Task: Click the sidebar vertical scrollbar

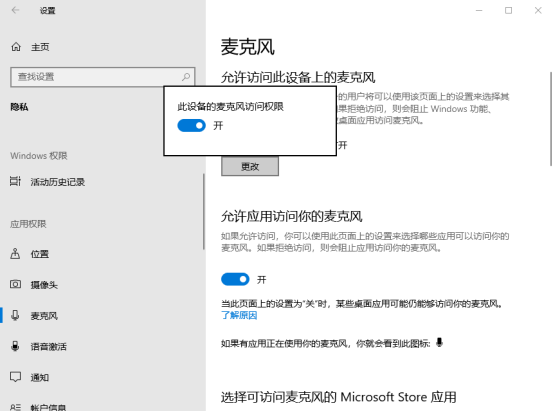Action: pyautogui.click(x=203, y=212)
